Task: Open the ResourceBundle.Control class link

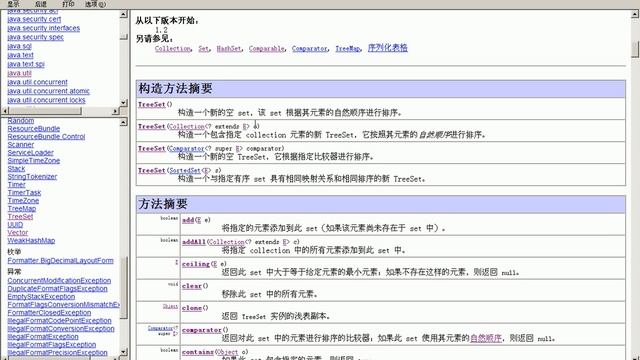Action: click(46, 137)
